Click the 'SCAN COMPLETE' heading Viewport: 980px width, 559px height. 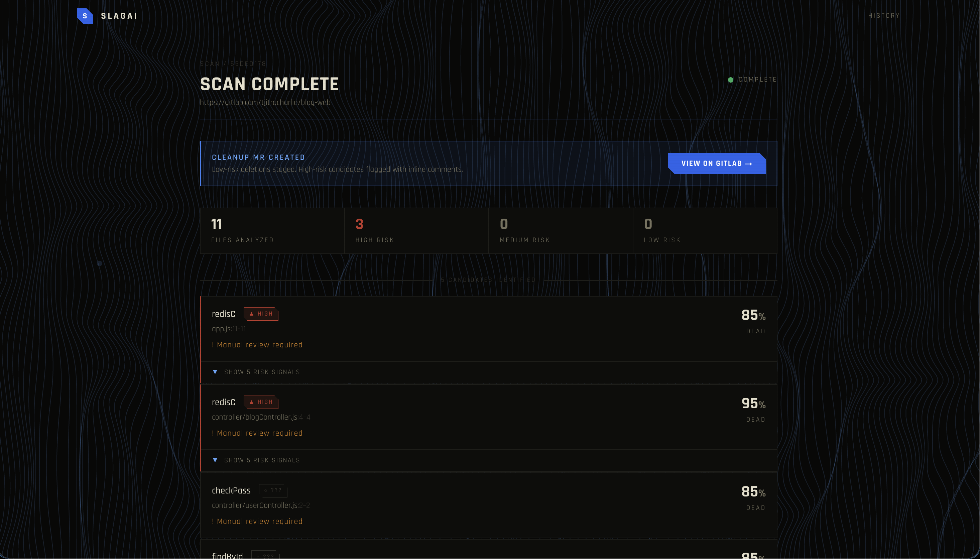[269, 84]
